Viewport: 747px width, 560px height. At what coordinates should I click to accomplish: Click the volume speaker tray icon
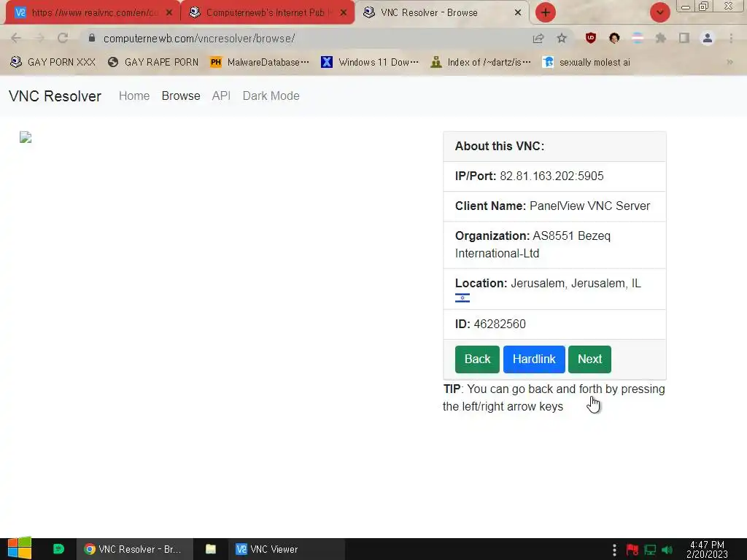tap(667, 550)
